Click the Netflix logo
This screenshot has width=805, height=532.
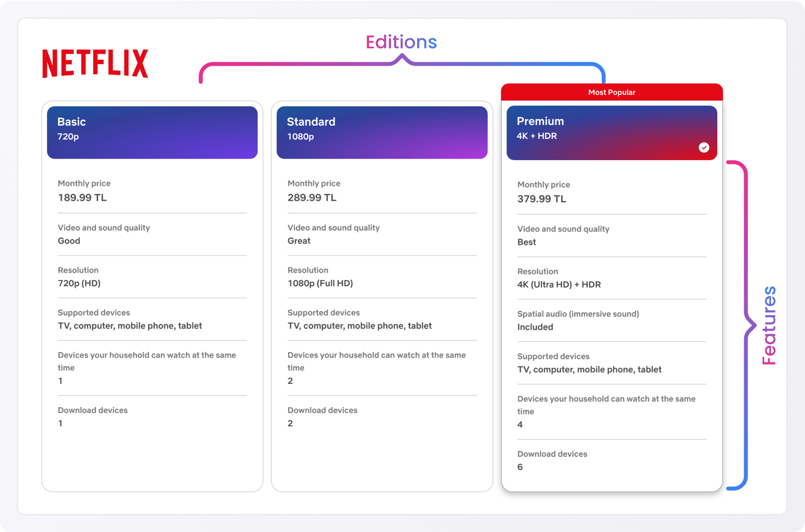pyautogui.click(x=95, y=63)
